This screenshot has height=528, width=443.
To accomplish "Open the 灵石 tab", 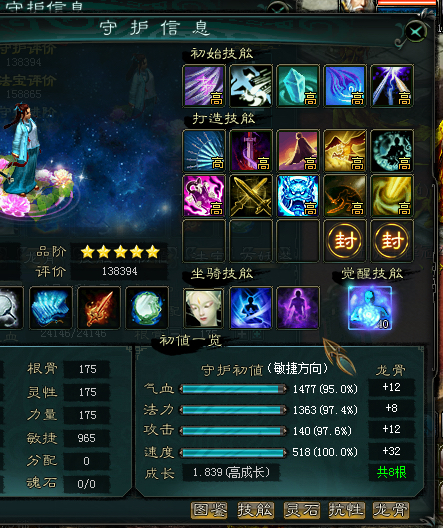I will (301, 510).
